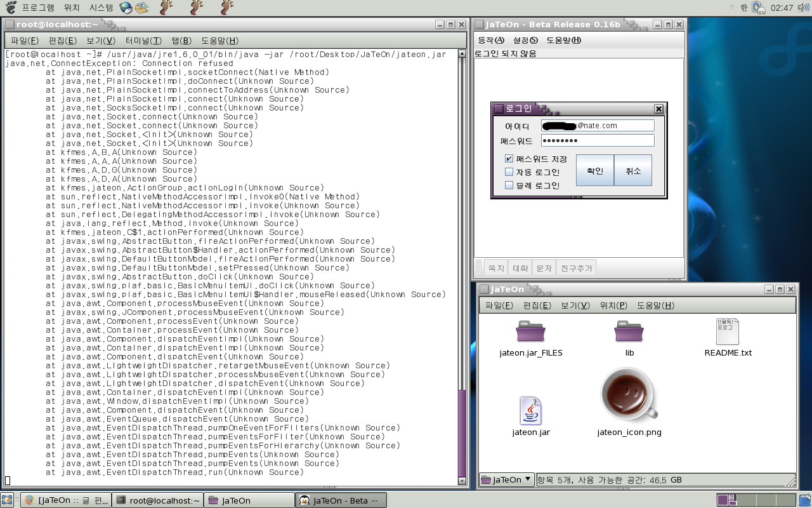Open terminal 편집(E) menu
Screen dimensions: 812x508
point(63,41)
